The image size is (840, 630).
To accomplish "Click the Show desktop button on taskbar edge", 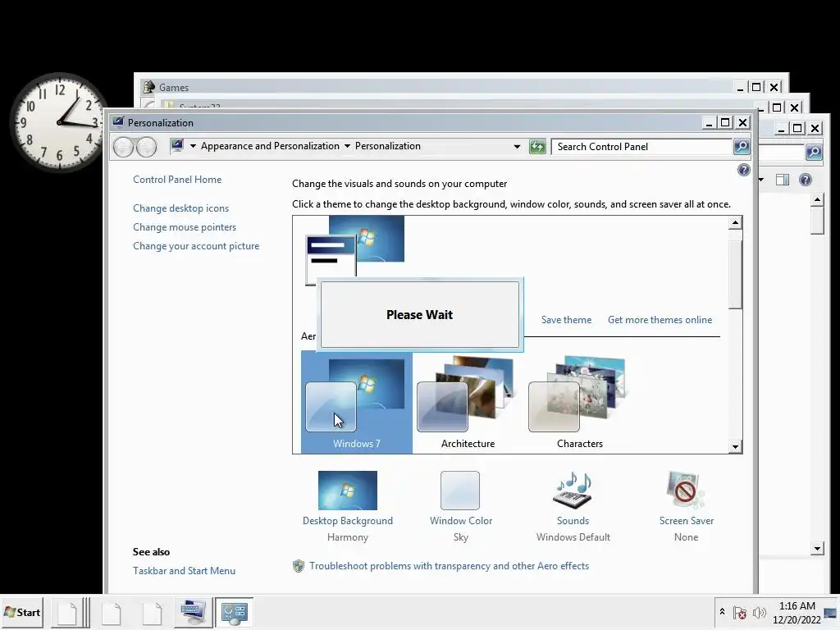I will 831,613.
